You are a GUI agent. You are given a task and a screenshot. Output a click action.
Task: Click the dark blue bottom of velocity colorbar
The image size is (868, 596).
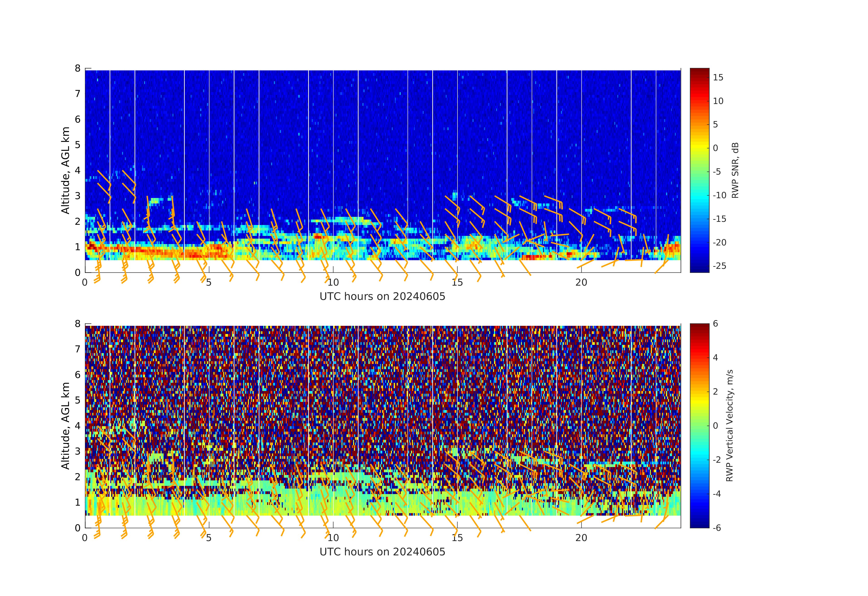tap(699, 525)
